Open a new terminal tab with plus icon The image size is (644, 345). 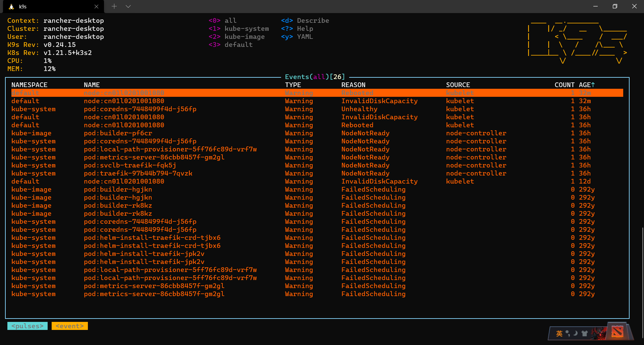coord(114,6)
